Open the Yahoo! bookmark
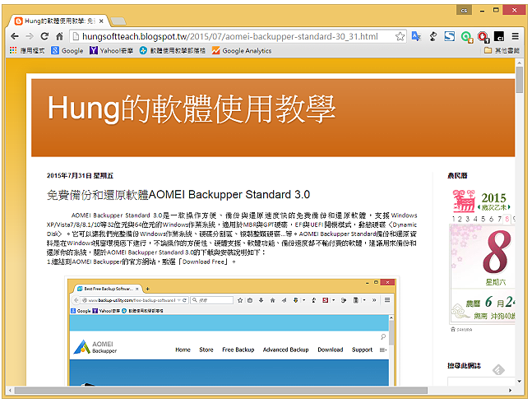 pyautogui.click(x=111, y=50)
